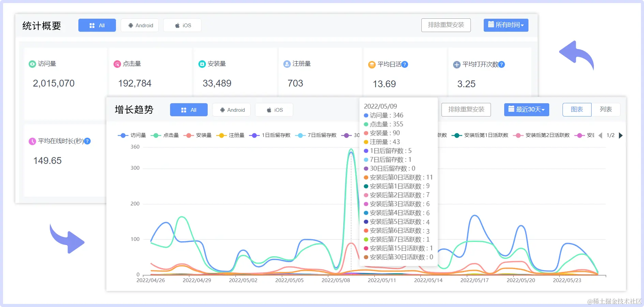
Task: Open the help question mark for 平均打开次数
Action: coord(501,64)
